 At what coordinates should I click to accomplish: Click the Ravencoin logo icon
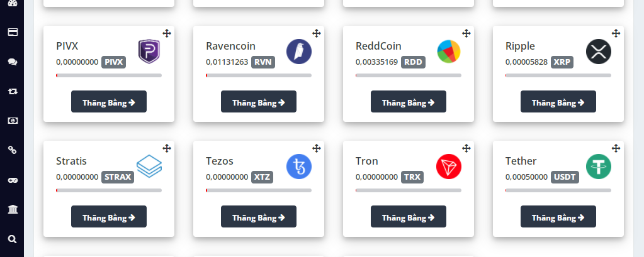[x=299, y=52]
